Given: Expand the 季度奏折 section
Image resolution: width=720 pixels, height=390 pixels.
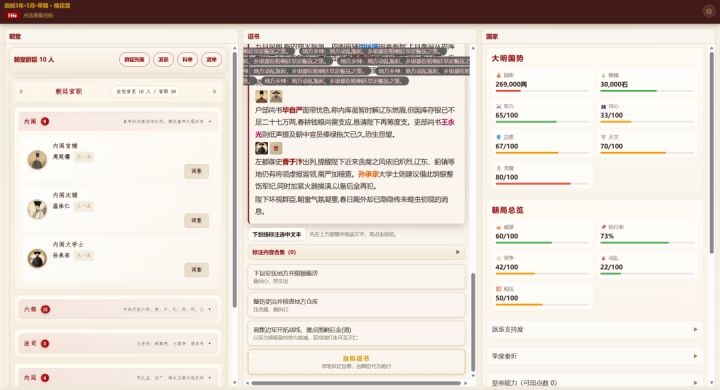Looking at the screenshot, I should (x=595, y=356).
